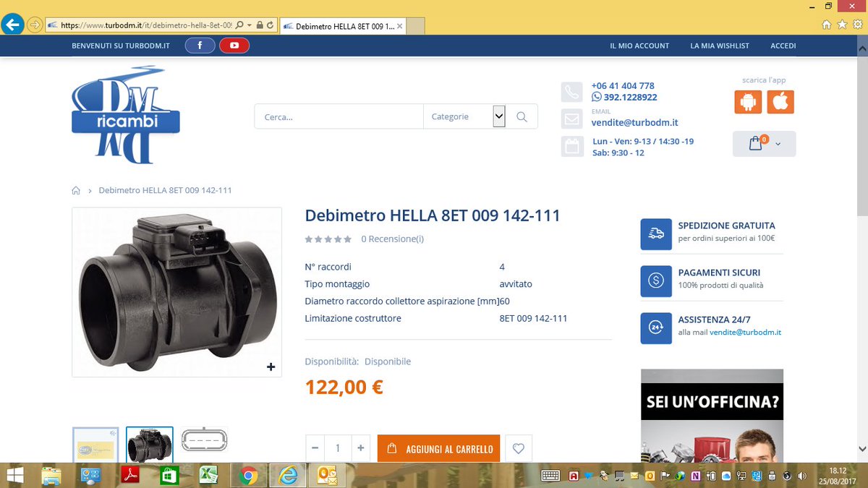This screenshot has width=868, height=488.
Task: Open Windows Store from taskbar
Action: tap(169, 475)
